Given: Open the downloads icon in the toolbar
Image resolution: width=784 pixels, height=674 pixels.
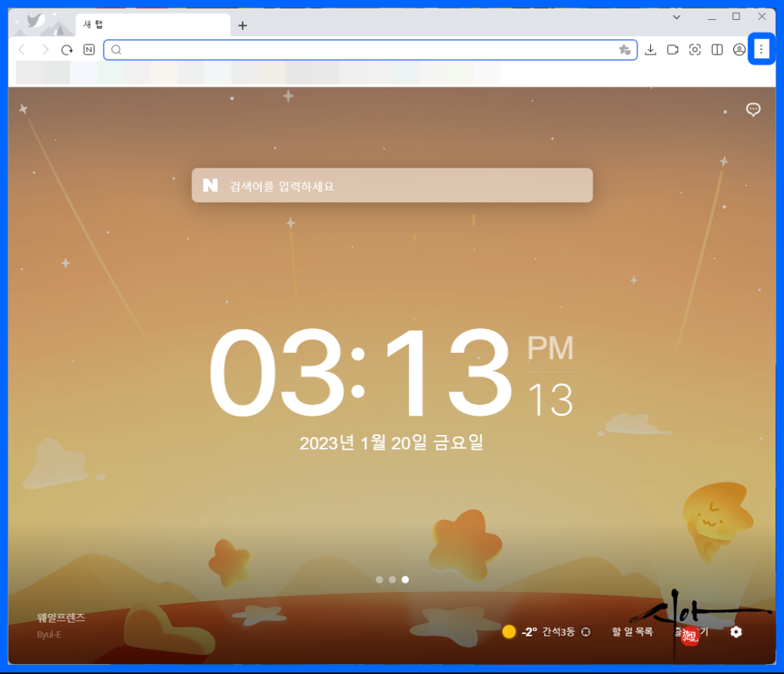Looking at the screenshot, I should pos(650,49).
